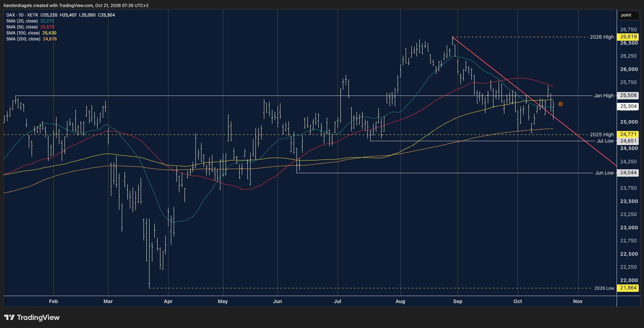Click the close value C25,304 in legend
The image size is (644, 328).
(107, 15)
